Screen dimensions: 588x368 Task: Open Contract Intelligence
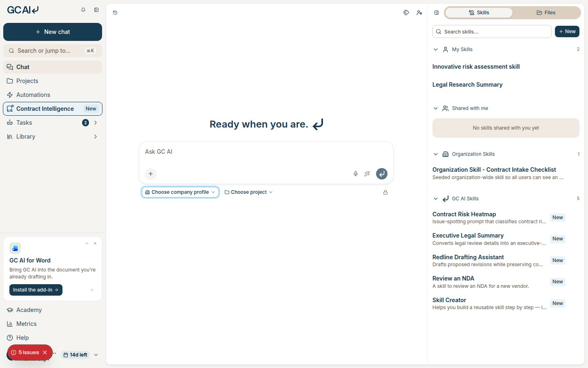point(53,109)
